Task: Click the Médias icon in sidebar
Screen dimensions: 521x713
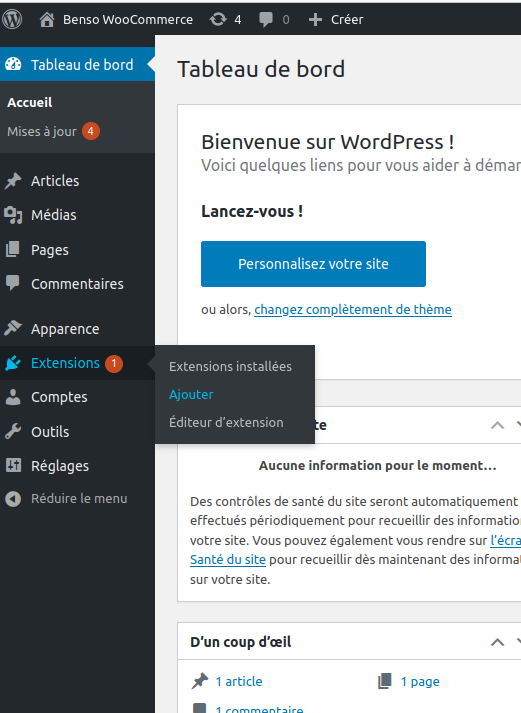Action: (x=13, y=215)
